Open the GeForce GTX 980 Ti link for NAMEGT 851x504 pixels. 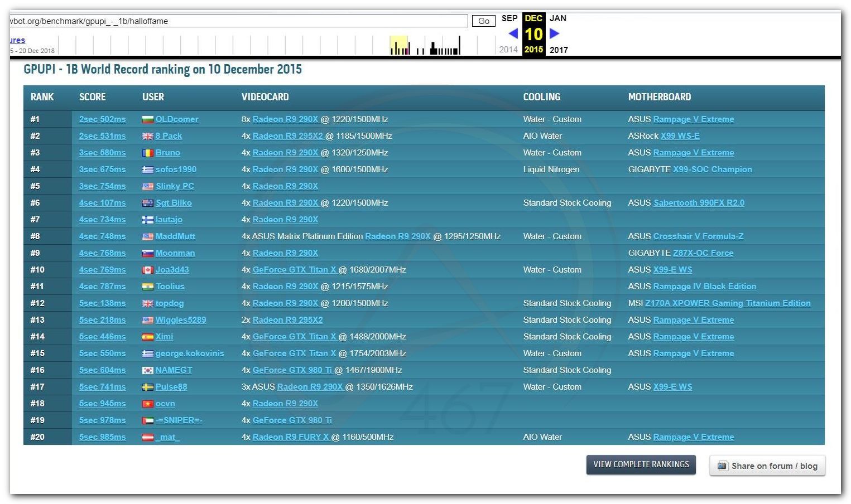coord(292,370)
